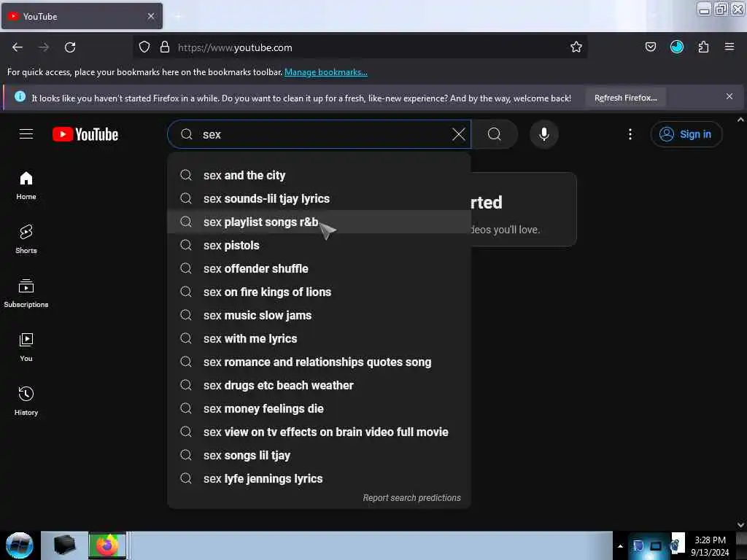Image resolution: width=747 pixels, height=560 pixels.
Task: Select the YouTube browser tab
Action: pyautogui.click(x=82, y=16)
